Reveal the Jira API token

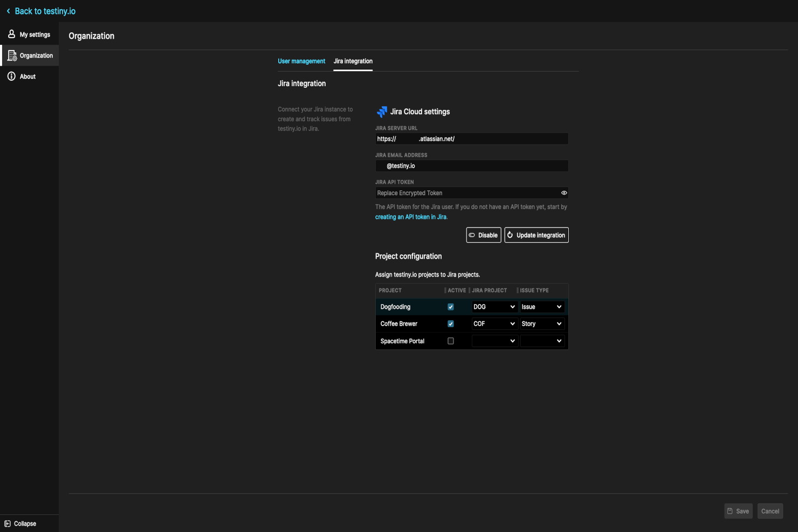(564, 192)
